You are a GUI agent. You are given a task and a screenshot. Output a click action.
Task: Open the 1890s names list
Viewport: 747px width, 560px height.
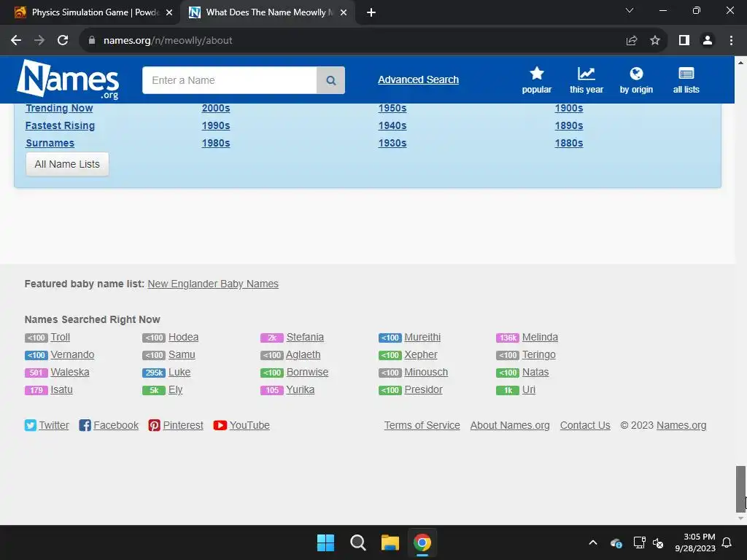tap(569, 125)
